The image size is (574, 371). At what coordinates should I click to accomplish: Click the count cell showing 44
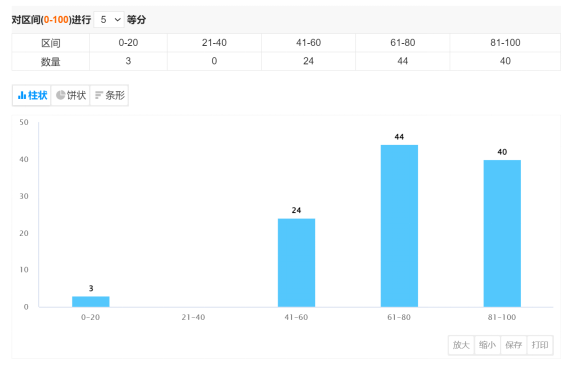(x=403, y=61)
